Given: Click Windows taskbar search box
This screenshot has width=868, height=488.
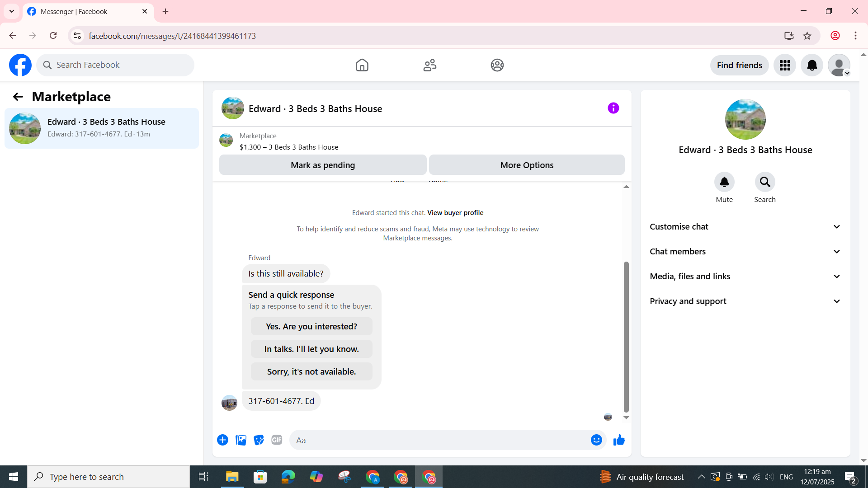Looking at the screenshot, I should [108, 477].
